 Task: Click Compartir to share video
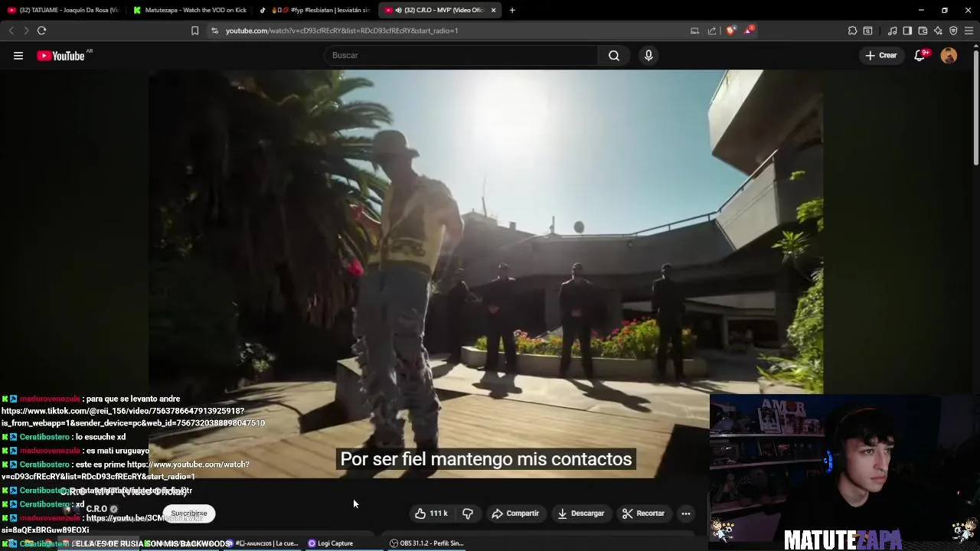click(515, 514)
